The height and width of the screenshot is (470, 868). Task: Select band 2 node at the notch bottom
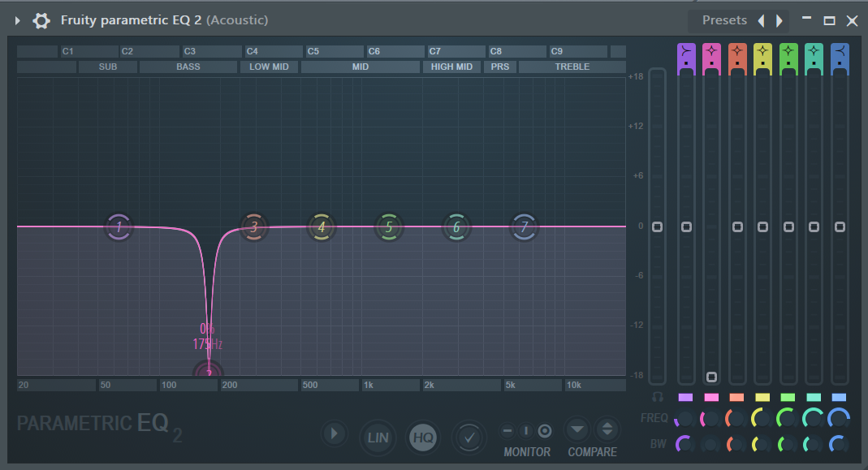(208, 369)
